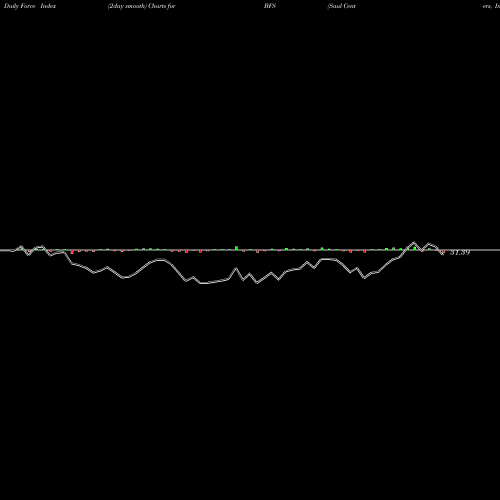Click the '(Saul Cent' company name text
The image size is (500, 500).
[x=342, y=6]
